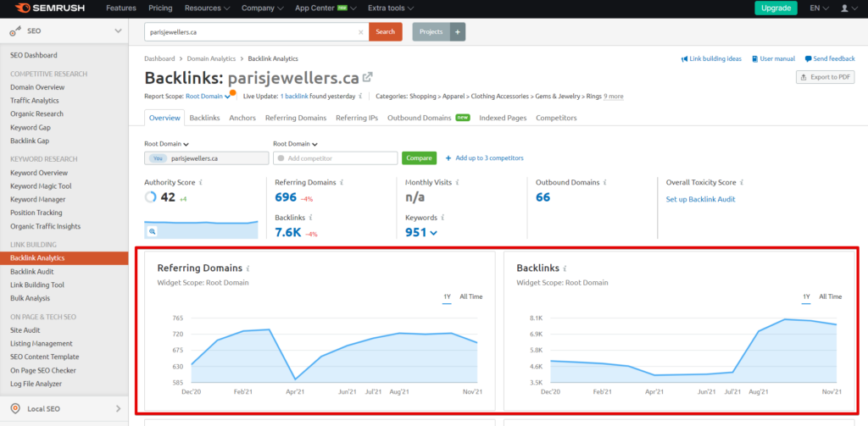Click the orange Search button

(x=386, y=32)
